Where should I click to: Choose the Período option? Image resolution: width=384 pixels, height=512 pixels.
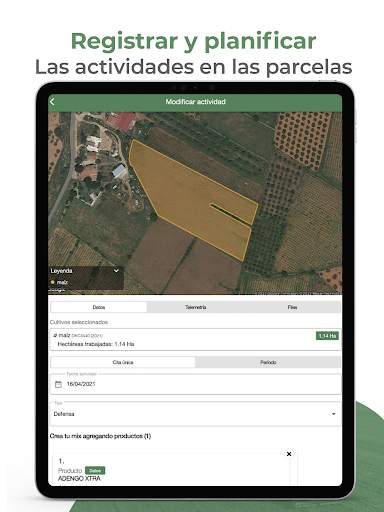(268, 362)
